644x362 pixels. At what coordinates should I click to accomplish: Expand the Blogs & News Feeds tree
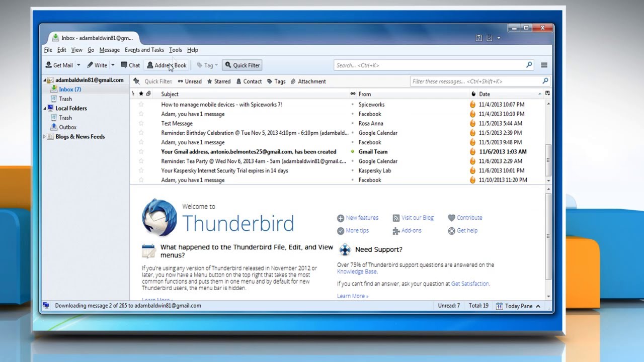click(x=44, y=137)
